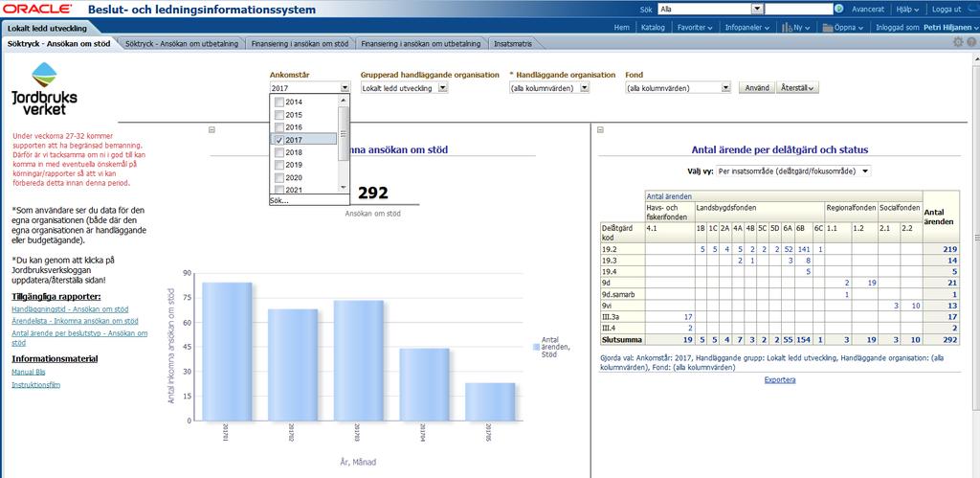Click the 201705 chart bar
The image size is (980, 478).
point(490,401)
